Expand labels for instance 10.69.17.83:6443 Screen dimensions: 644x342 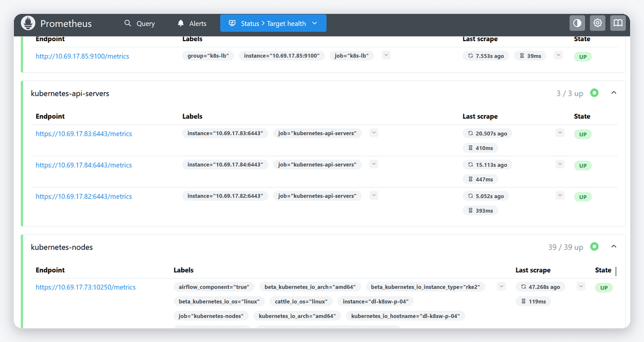(374, 133)
